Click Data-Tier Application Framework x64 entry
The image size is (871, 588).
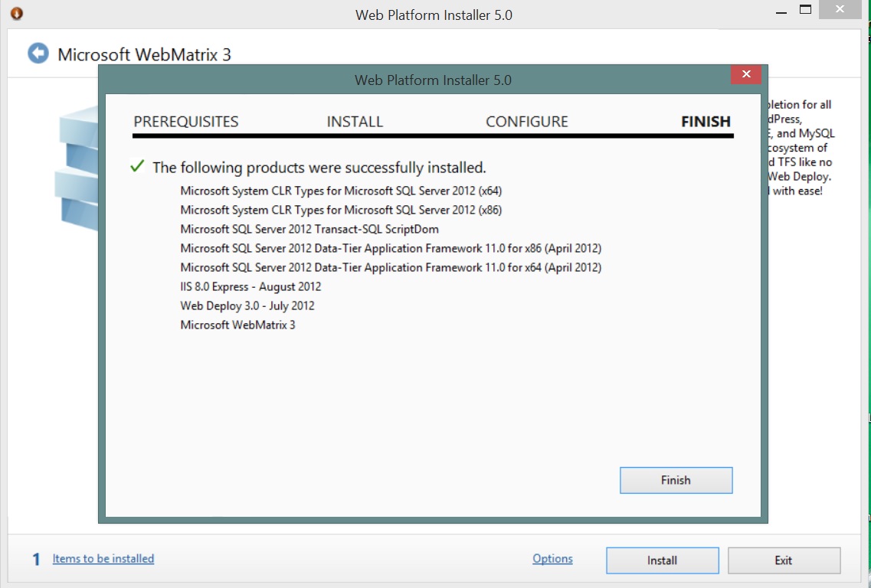point(391,268)
